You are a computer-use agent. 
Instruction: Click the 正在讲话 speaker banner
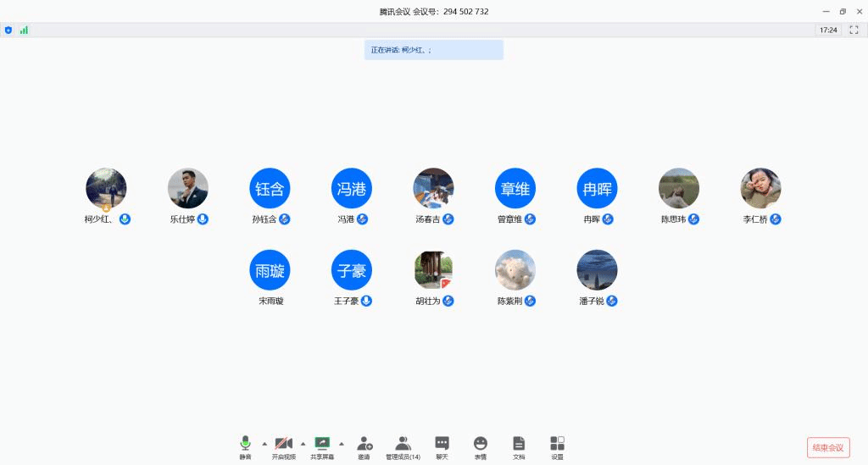(433, 50)
